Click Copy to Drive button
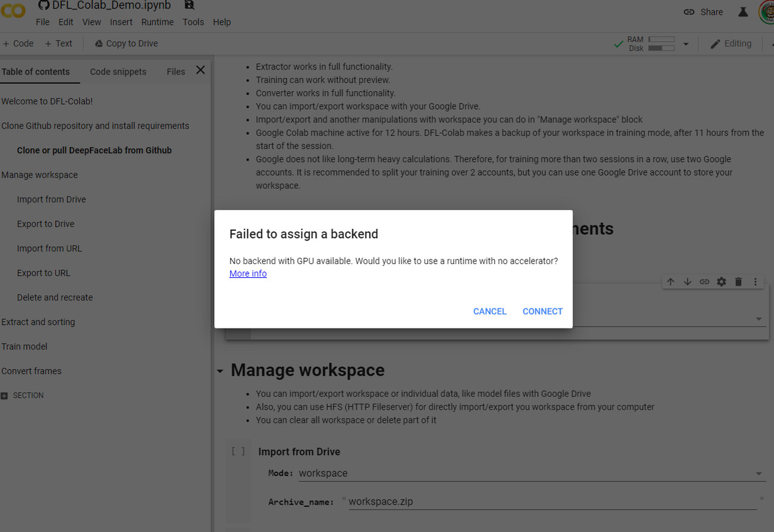 (126, 43)
